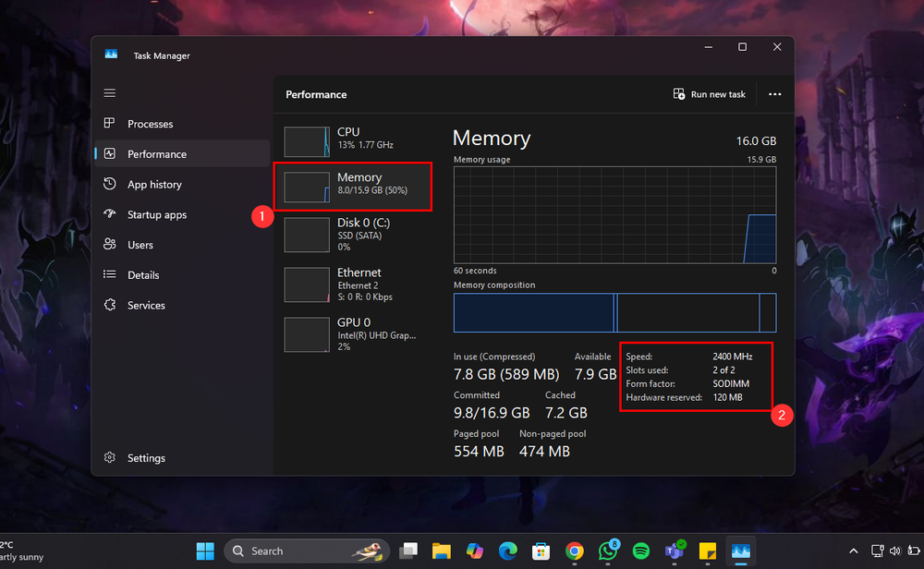Viewport: 924px width, 569px height.
Task: Show hidden system tray icons
Action: tap(853, 550)
